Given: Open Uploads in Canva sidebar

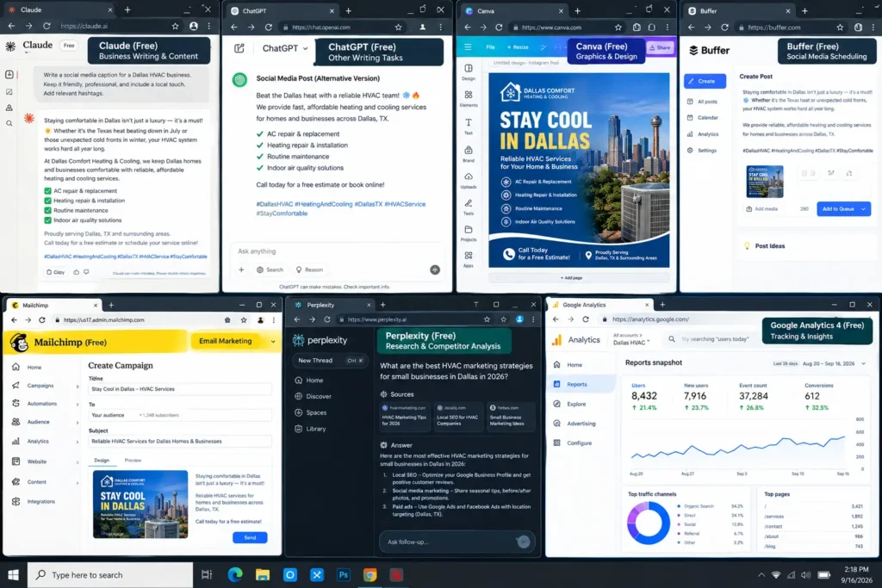Looking at the screenshot, I should [x=469, y=180].
